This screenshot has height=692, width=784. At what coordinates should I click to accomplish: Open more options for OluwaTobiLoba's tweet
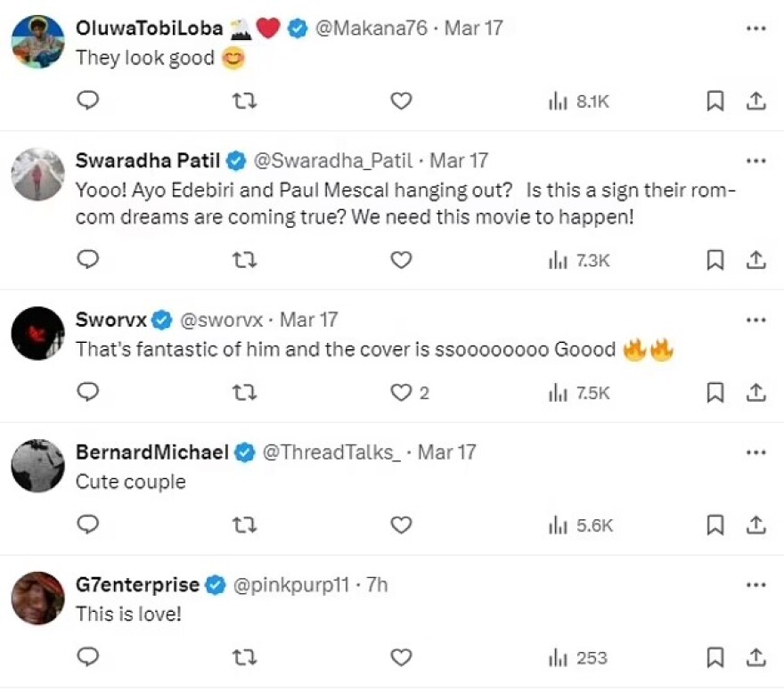pyautogui.click(x=755, y=28)
